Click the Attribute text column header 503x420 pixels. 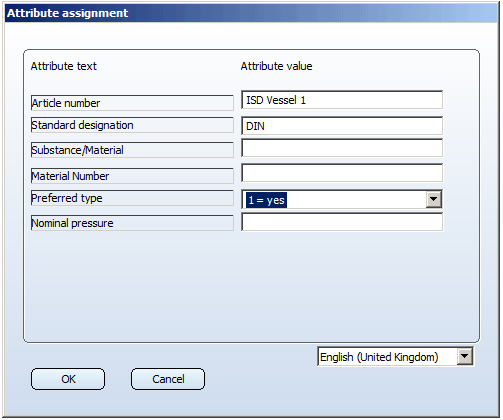click(x=64, y=66)
